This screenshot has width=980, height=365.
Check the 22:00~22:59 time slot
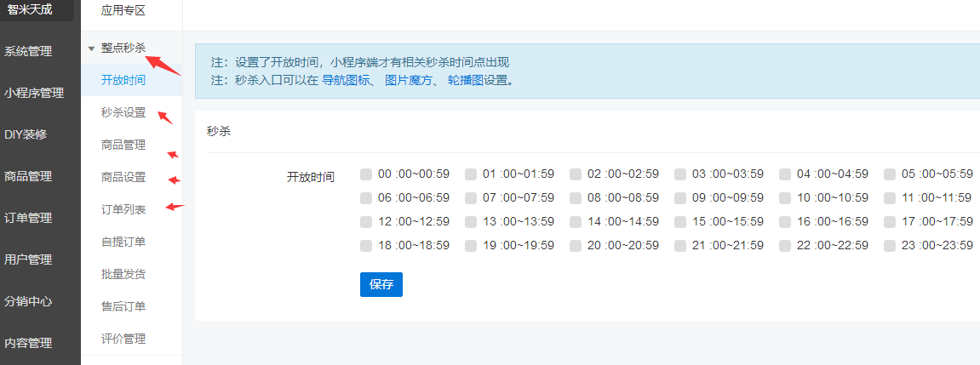785,246
